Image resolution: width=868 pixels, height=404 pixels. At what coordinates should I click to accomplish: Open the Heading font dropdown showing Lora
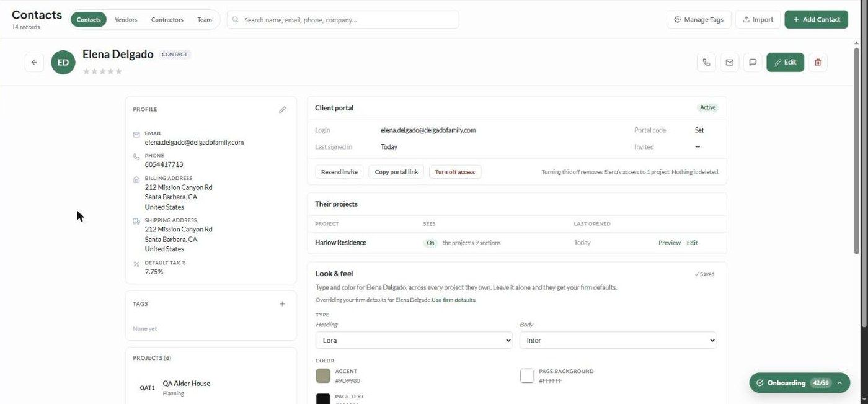tap(414, 340)
